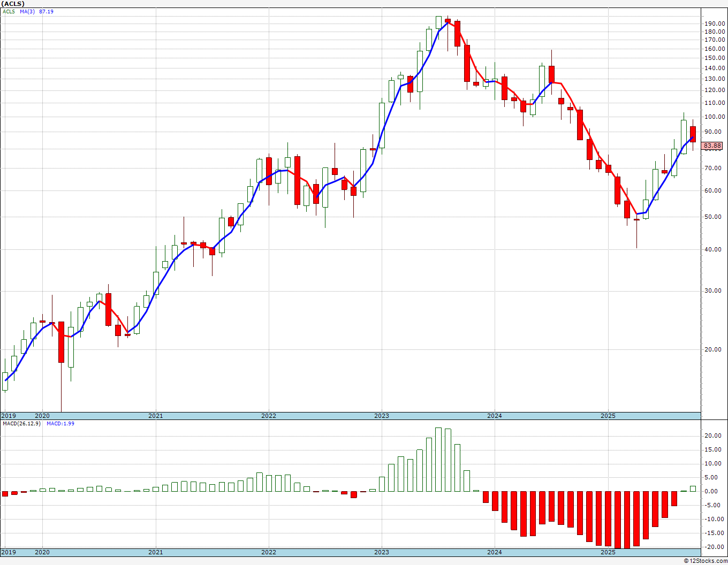
Task: Click the 2022 label on MACD timeline
Action: [x=269, y=552]
